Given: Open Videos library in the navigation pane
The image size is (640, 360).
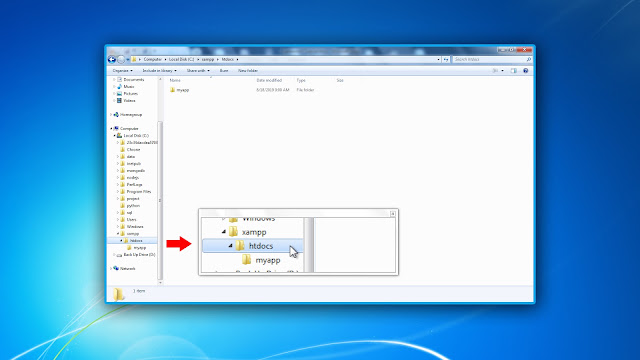Looking at the screenshot, I should (126, 100).
